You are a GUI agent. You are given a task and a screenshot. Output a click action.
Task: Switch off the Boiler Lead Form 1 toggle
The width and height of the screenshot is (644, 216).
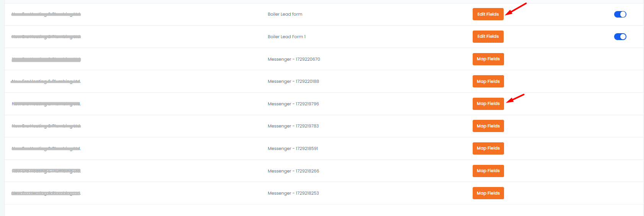[620, 37]
